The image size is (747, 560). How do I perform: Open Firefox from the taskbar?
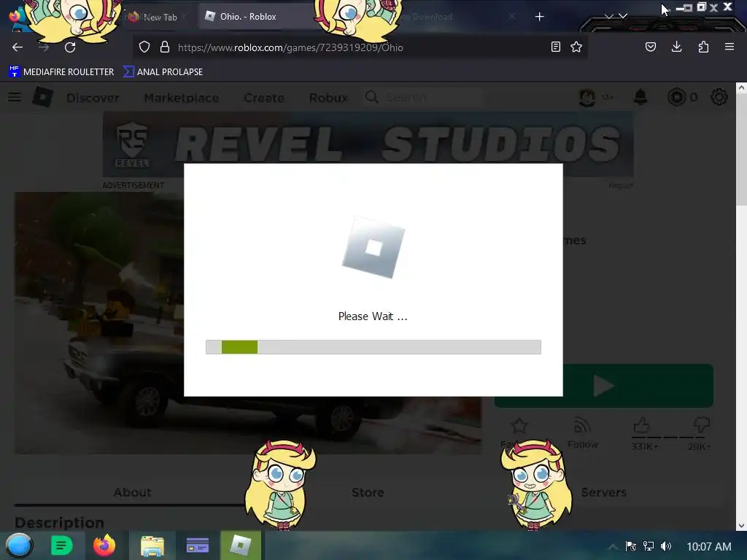click(x=104, y=545)
